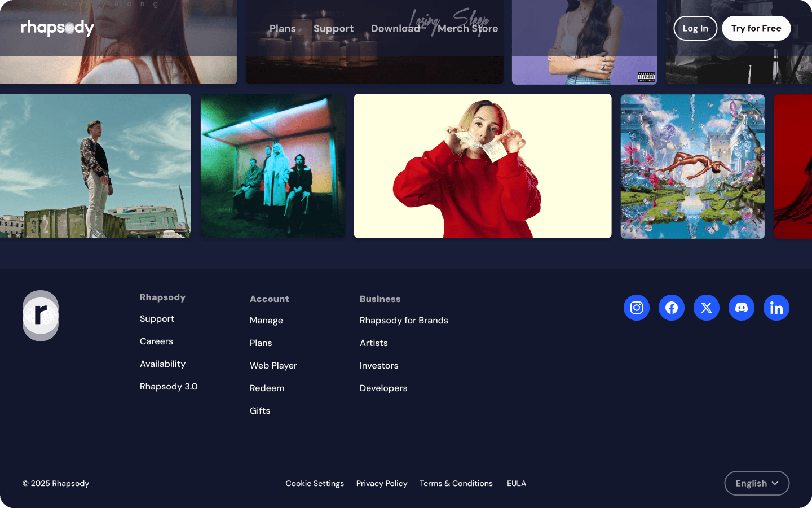Open the Developers link

(x=383, y=388)
